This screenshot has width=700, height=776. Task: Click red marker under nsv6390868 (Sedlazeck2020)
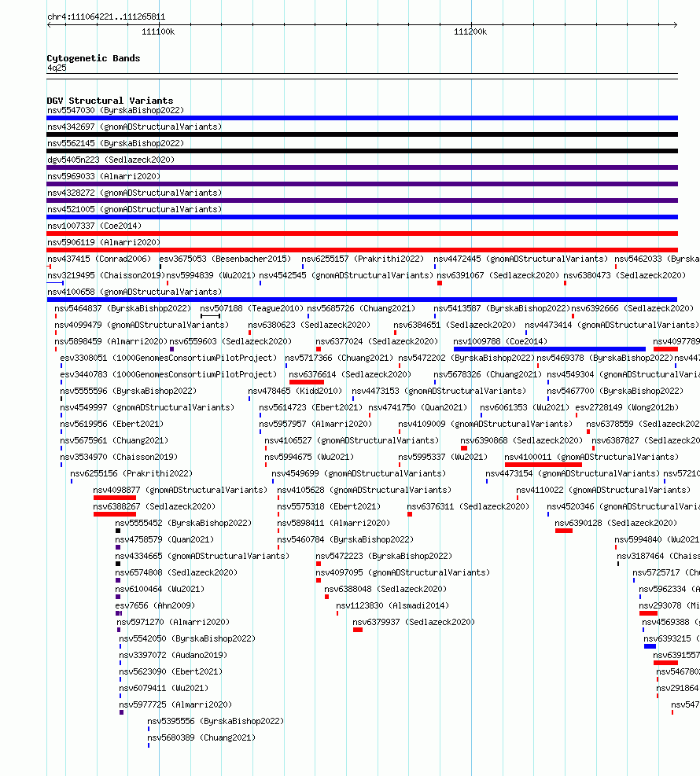(x=464, y=448)
